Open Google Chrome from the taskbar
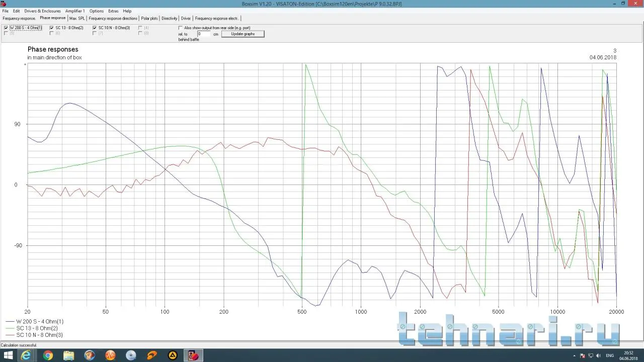Image resolution: width=644 pixels, height=362 pixels. (48, 355)
